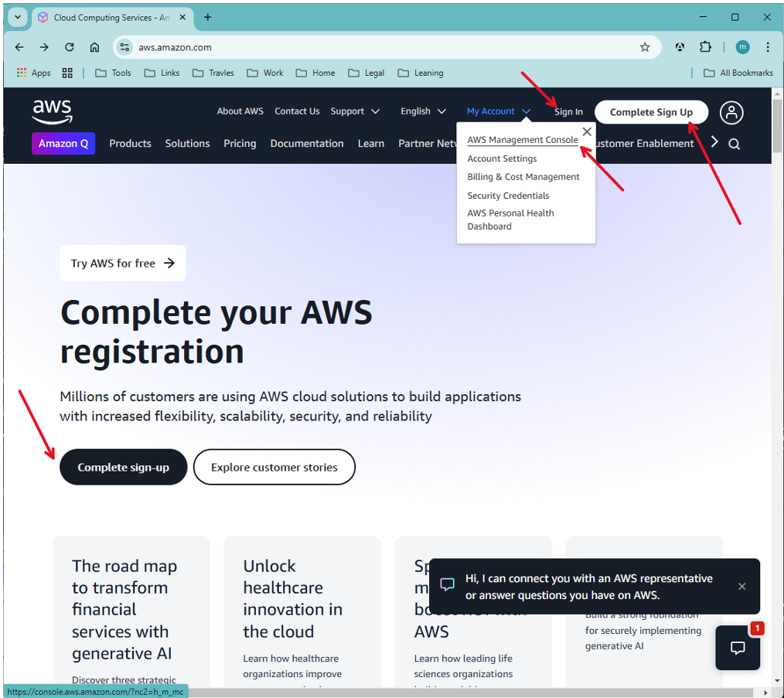Open the financial services generative AI card
The width and height of the screenshot is (784, 698).
coord(131,611)
